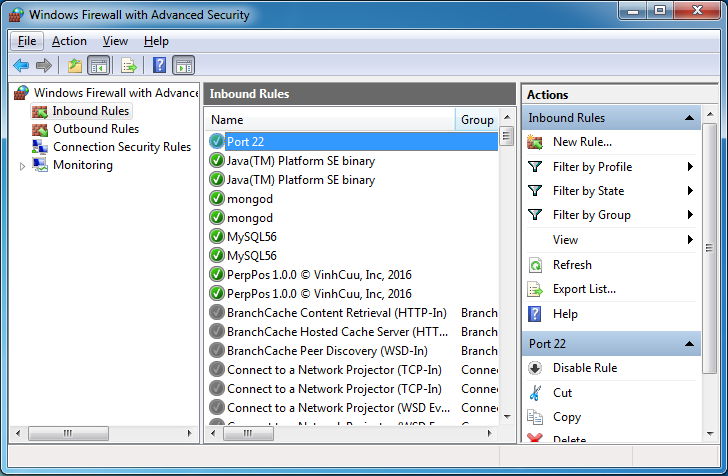Click the Disable Rule down-arrow icon
The width and height of the screenshot is (728, 476).
[x=535, y=368]
